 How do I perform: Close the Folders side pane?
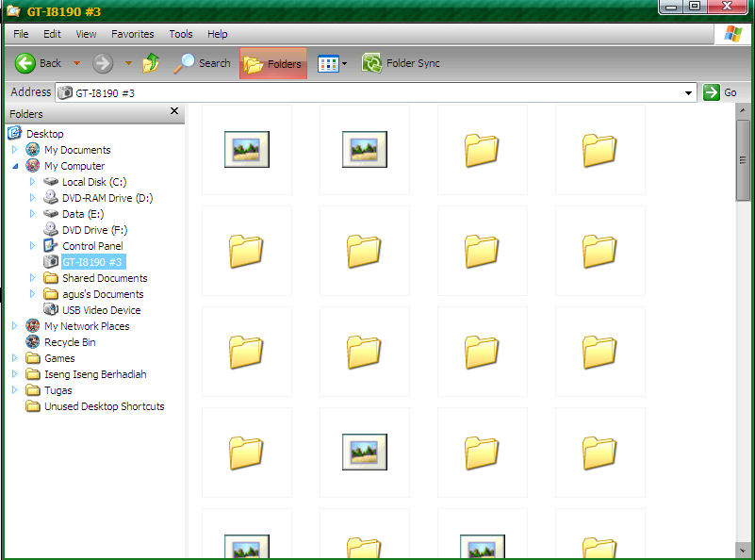(174, 111)
